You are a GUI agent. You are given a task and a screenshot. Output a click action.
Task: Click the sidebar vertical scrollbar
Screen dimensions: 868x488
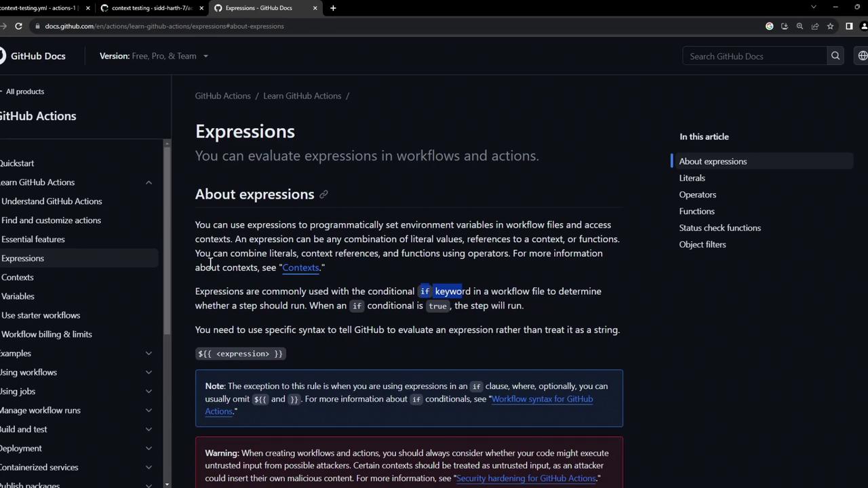(x=167, y=241)
